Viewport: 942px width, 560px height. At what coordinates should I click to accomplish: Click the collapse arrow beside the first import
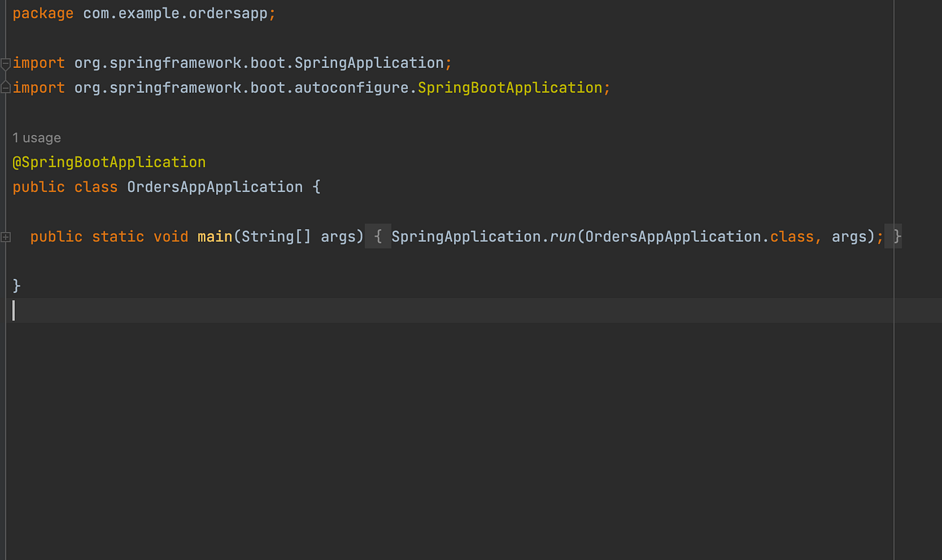point(5,63)
